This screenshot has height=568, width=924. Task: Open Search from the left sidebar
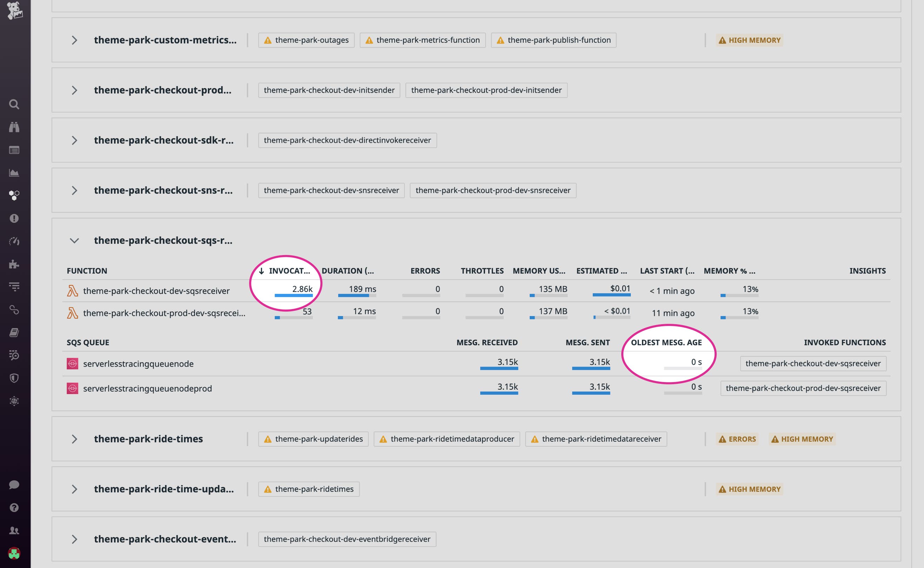(x=14, y=105)
